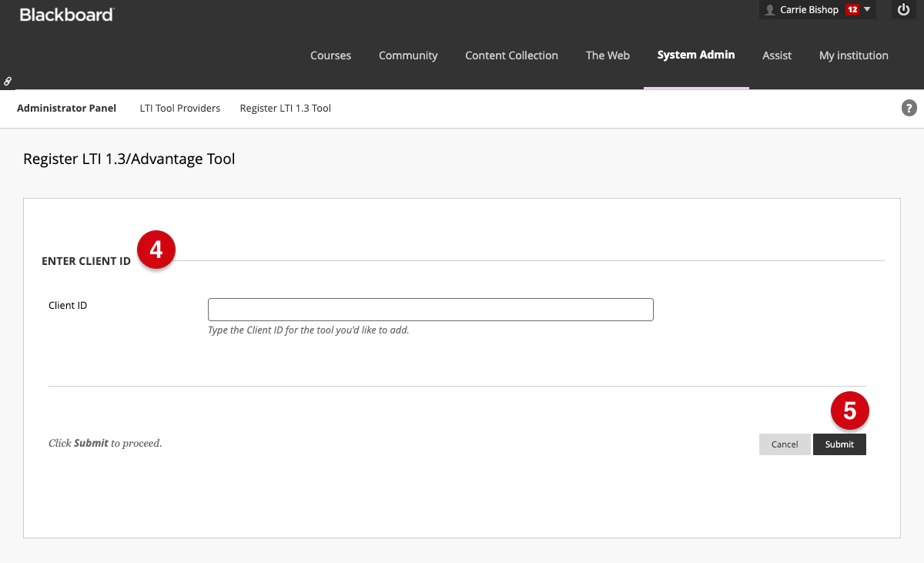Click the Cancel button

pyautogui.click(x=785, y=444)
